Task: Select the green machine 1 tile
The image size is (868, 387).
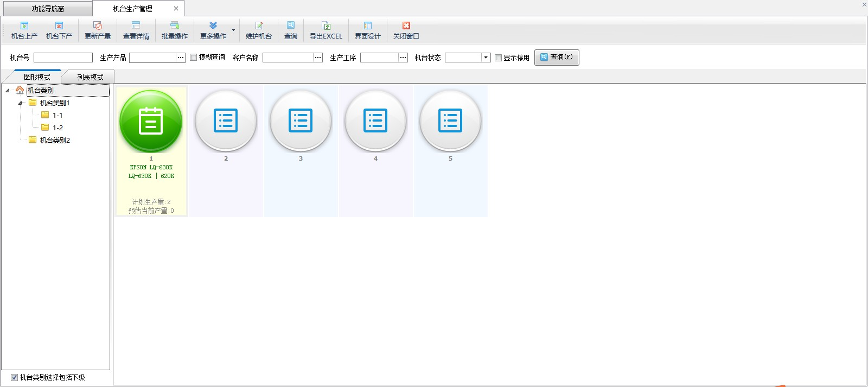Action: click(x=151, y=122)
